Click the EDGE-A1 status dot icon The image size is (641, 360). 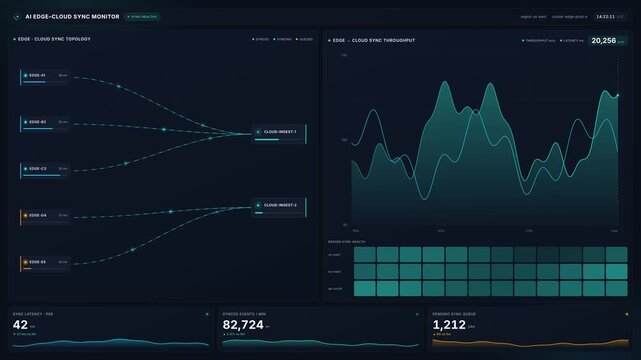point(25,76)
